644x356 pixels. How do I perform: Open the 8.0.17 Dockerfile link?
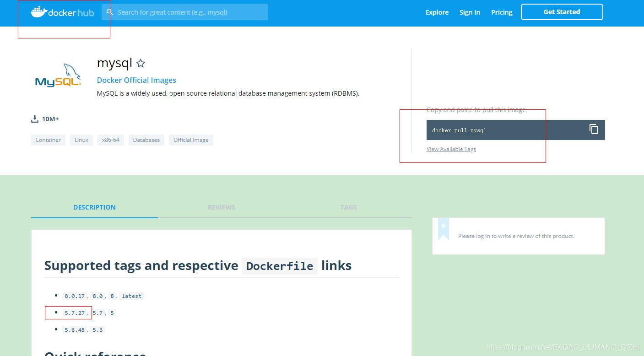[x=75, y=296]
